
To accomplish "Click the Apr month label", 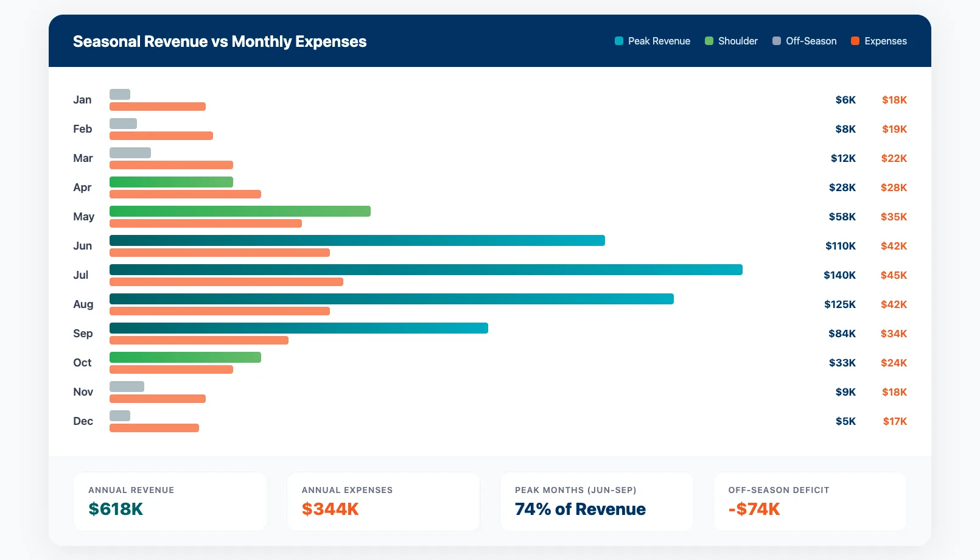I will [82, 187].
